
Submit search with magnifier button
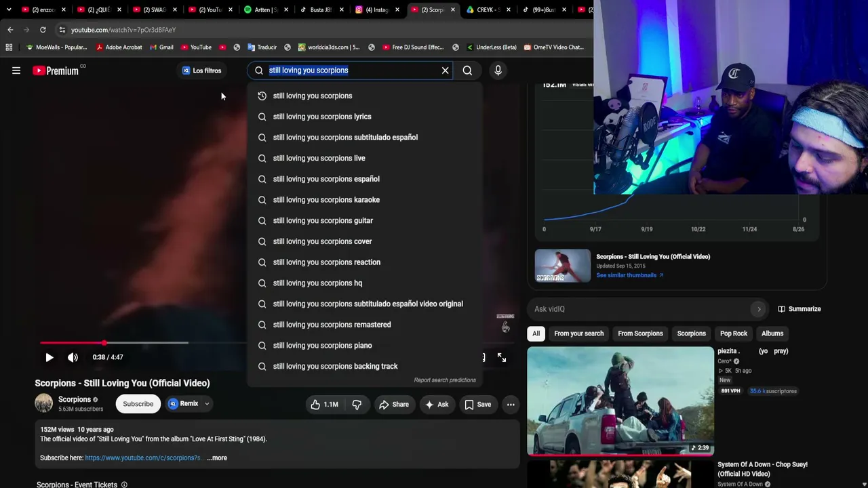(467, 70)
